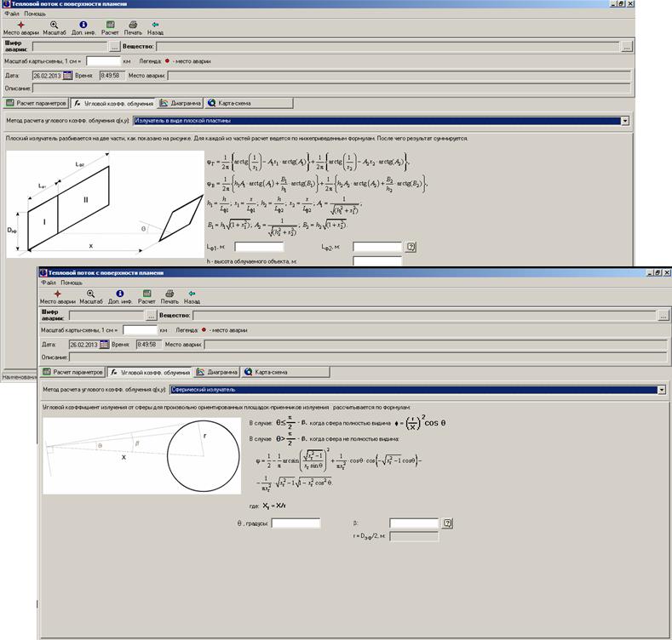
Task: Open the 'Карта-схема' tab in the front window
Action: 265,372
